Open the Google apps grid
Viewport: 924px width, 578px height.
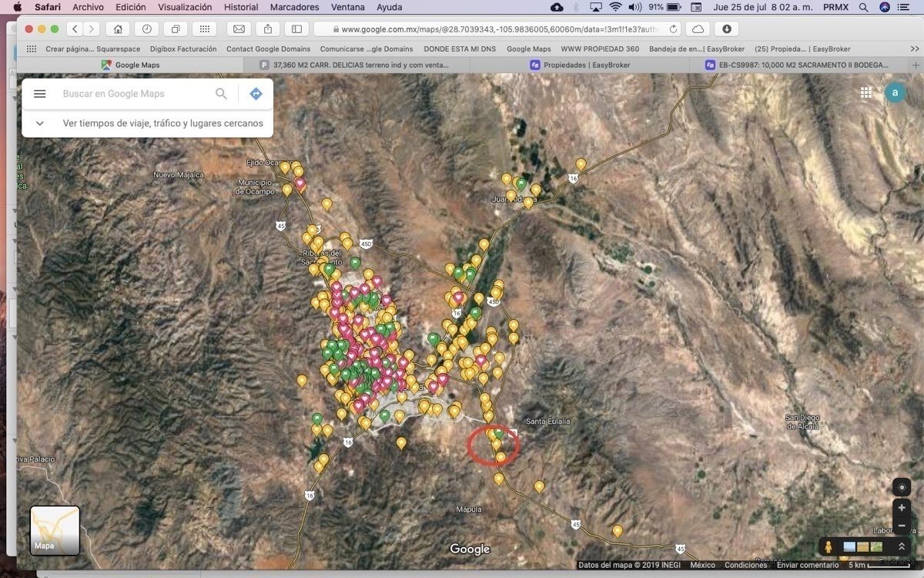click(x=866, y=92)
